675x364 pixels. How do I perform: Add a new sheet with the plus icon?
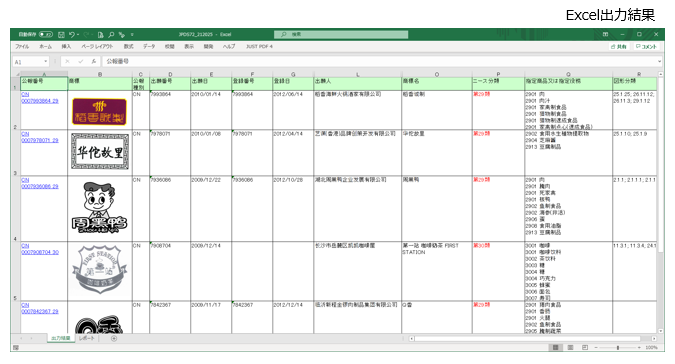[114, 339]
